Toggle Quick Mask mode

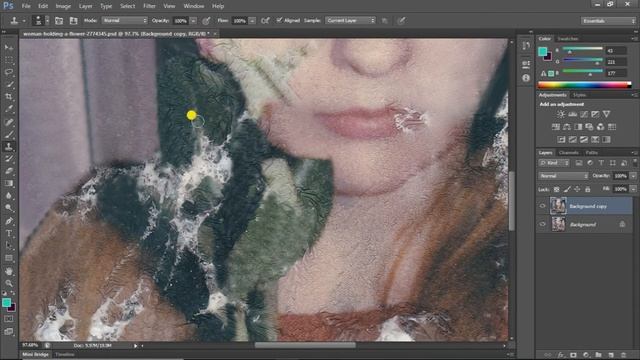click(x=9, y=319)
